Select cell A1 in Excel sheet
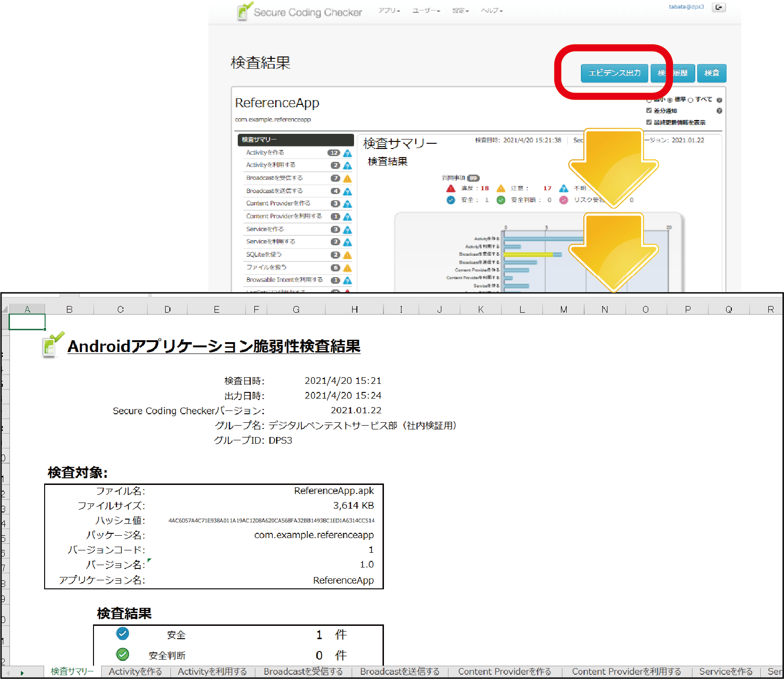 coord(27,322)
